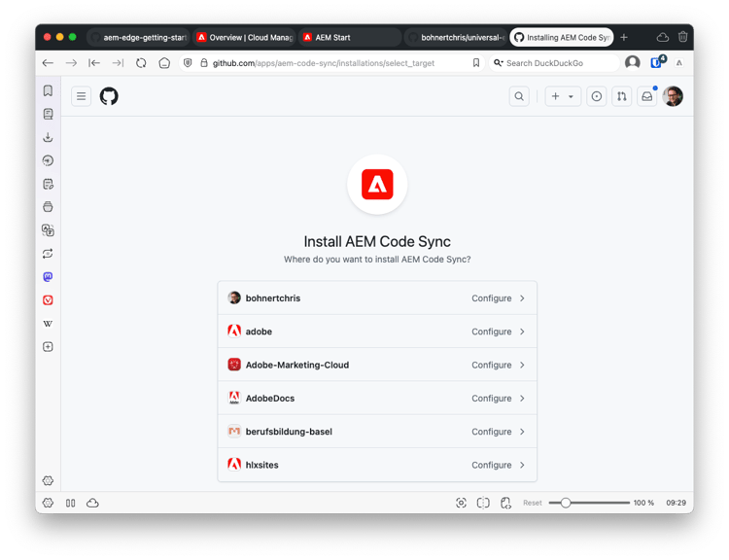Open page actions in status bar

pos(505,503)
